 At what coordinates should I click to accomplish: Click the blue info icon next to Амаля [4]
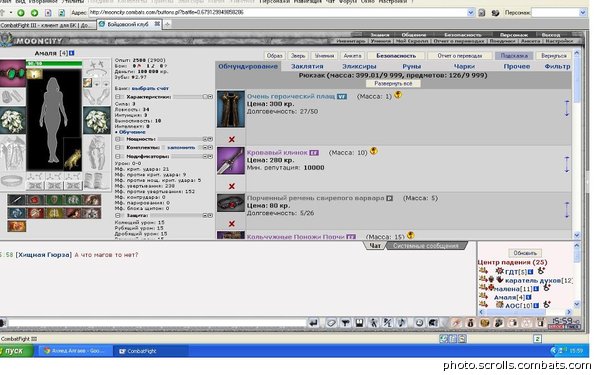[x=72, y=53]
